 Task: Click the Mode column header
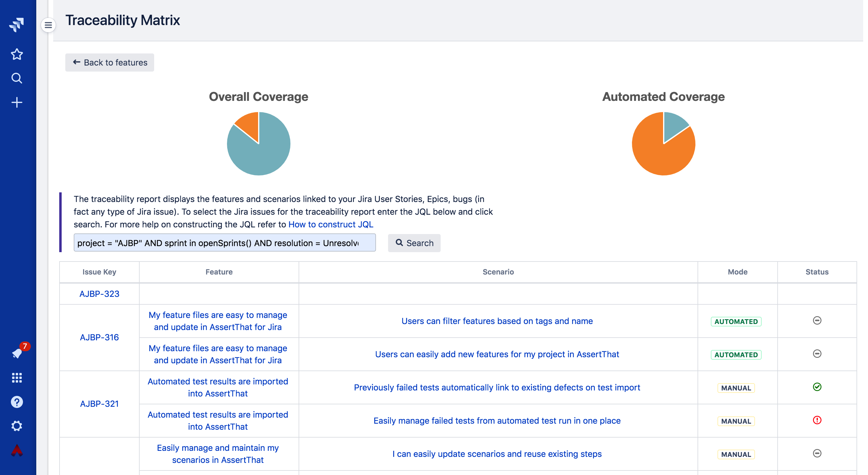(x=737, y=272)
